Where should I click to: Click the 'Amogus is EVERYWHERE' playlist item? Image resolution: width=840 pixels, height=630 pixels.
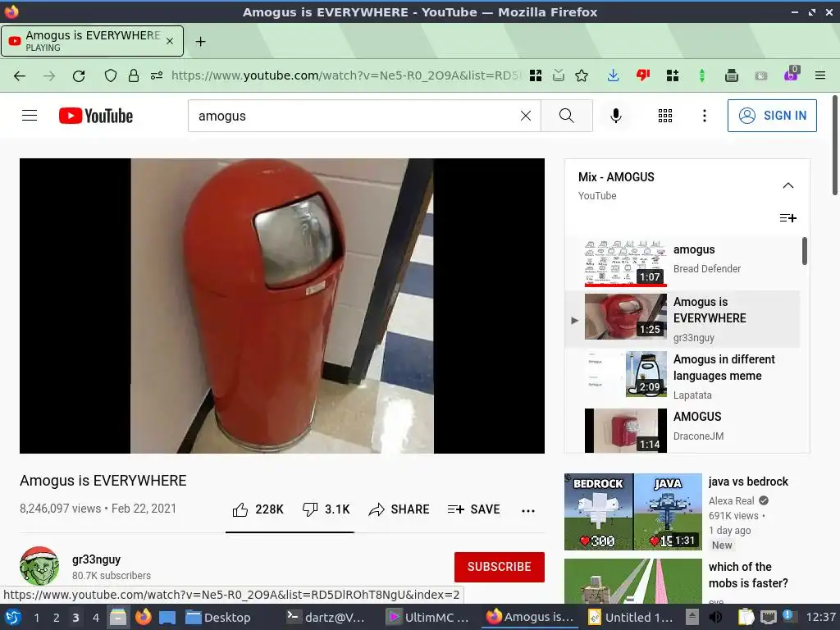[682, 319]
